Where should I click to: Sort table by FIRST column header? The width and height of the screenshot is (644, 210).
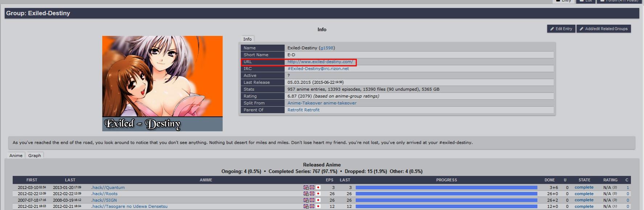pos(32,180)
